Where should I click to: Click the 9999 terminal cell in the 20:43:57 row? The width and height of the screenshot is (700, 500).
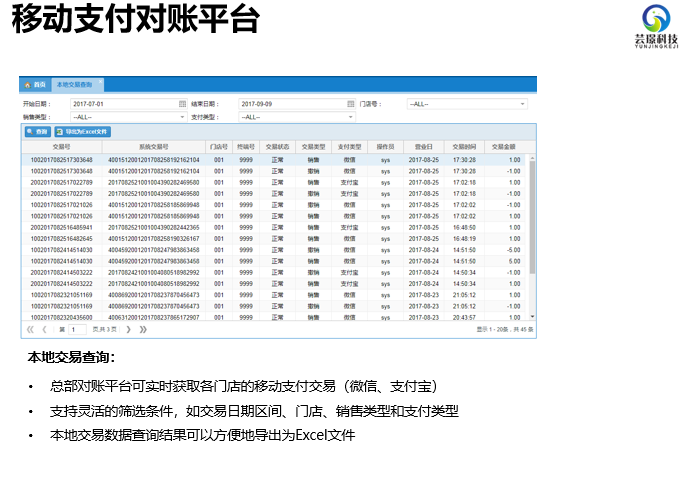pos(246,317)
